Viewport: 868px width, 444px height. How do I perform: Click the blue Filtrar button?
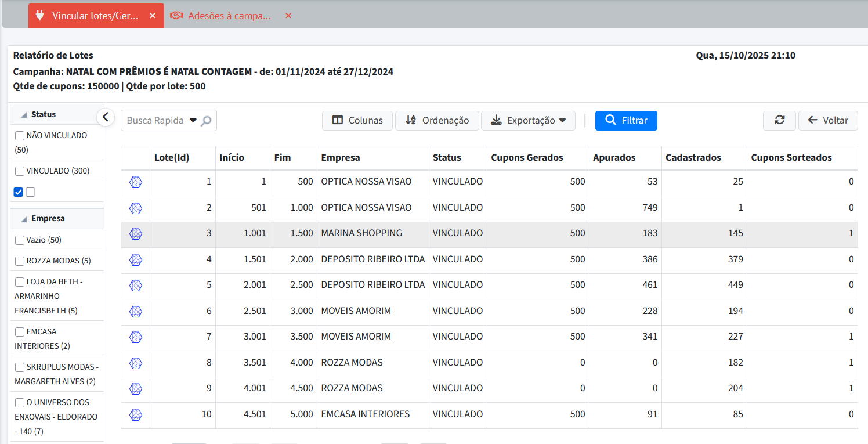[626, 120]
